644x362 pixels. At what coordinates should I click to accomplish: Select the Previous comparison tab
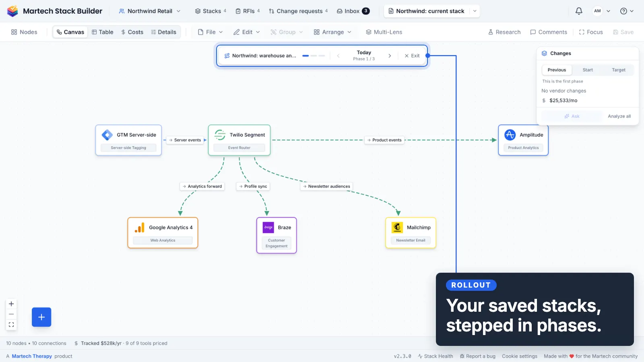(557, 70)
